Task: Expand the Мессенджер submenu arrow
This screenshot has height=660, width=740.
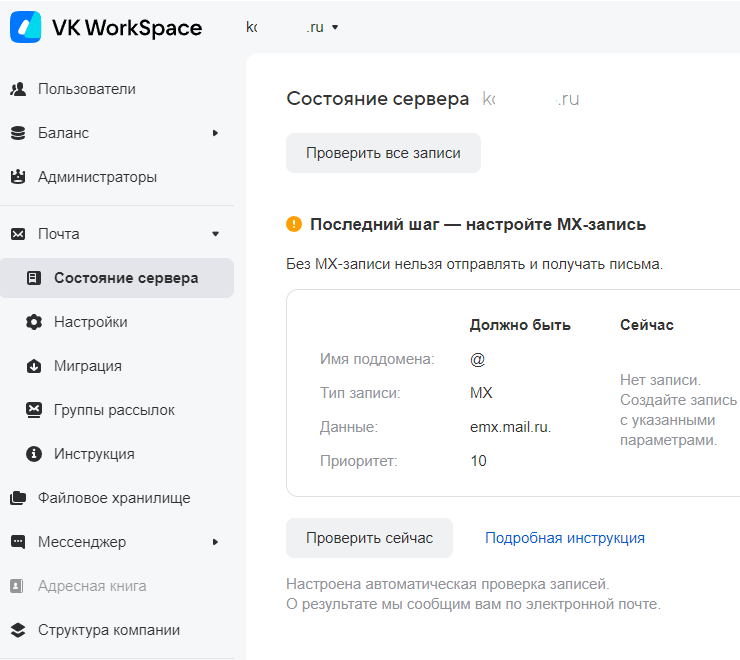Action: 215,542
